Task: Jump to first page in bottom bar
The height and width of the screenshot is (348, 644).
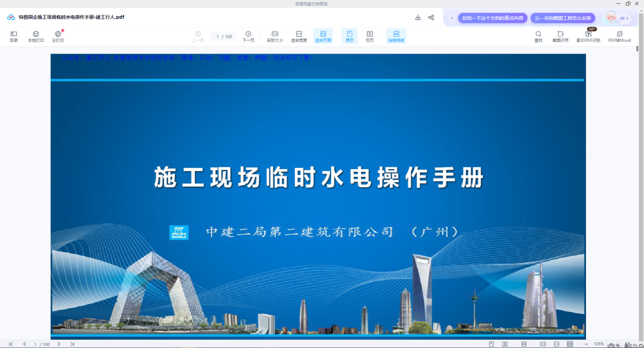Action: click(11, 344)
